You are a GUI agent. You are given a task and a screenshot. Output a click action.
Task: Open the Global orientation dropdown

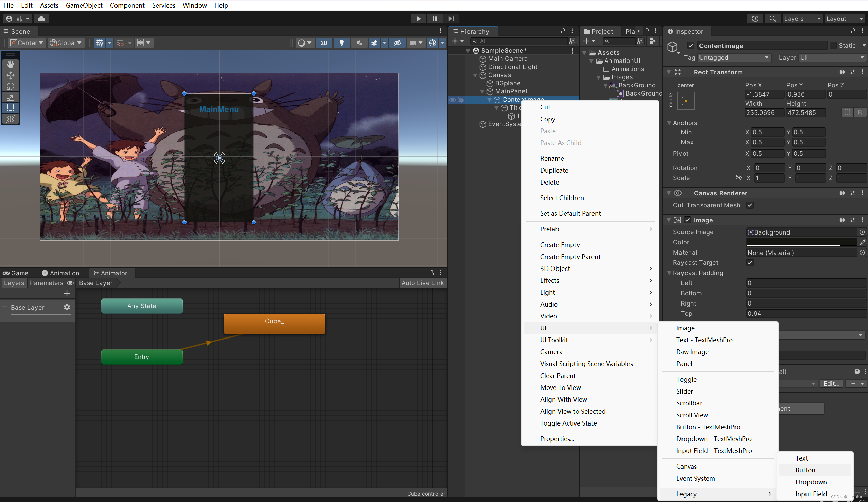click(66, 43)
